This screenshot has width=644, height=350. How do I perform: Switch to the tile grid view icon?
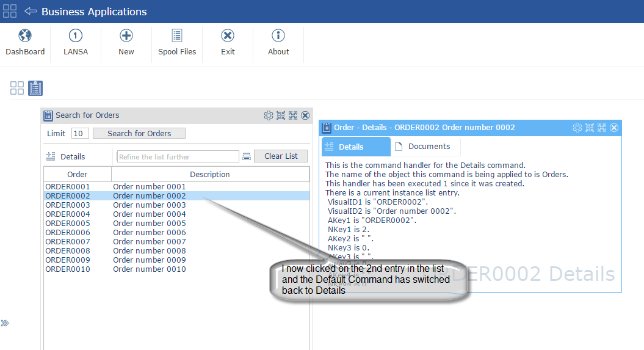(17, 88)
